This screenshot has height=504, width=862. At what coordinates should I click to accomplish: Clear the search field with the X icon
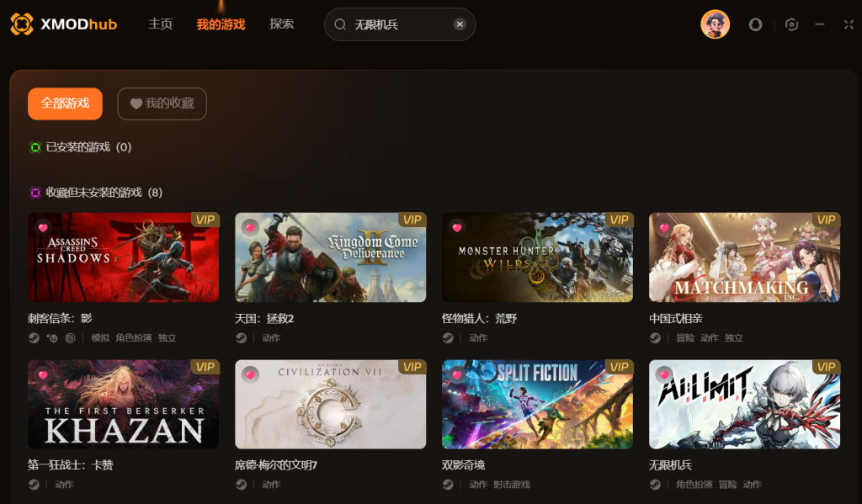(460, 24)
